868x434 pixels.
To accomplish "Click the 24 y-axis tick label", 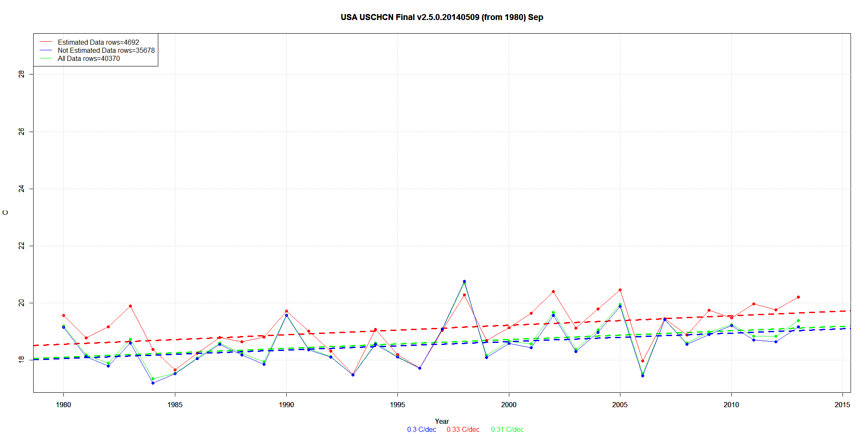I will coord(21,189).
